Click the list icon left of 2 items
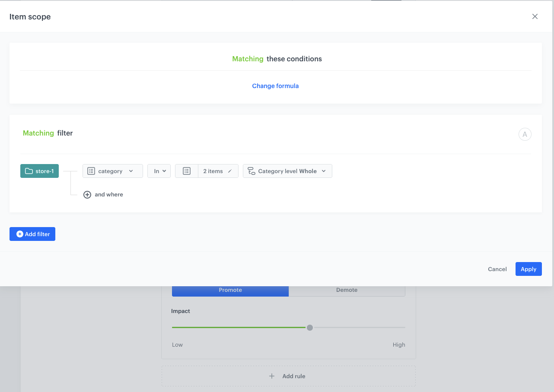 (187, 171)
